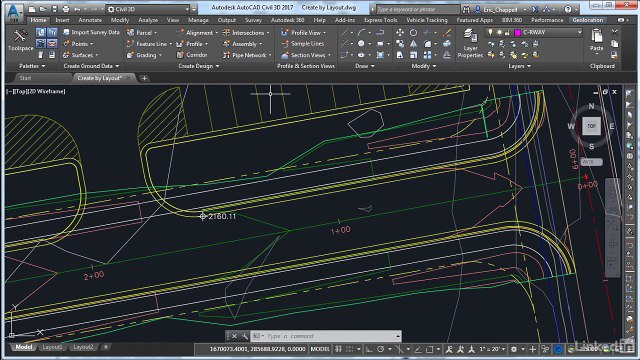
Task: Toggle lock icon for C-RWAY layer
Action: coord(507,32)
